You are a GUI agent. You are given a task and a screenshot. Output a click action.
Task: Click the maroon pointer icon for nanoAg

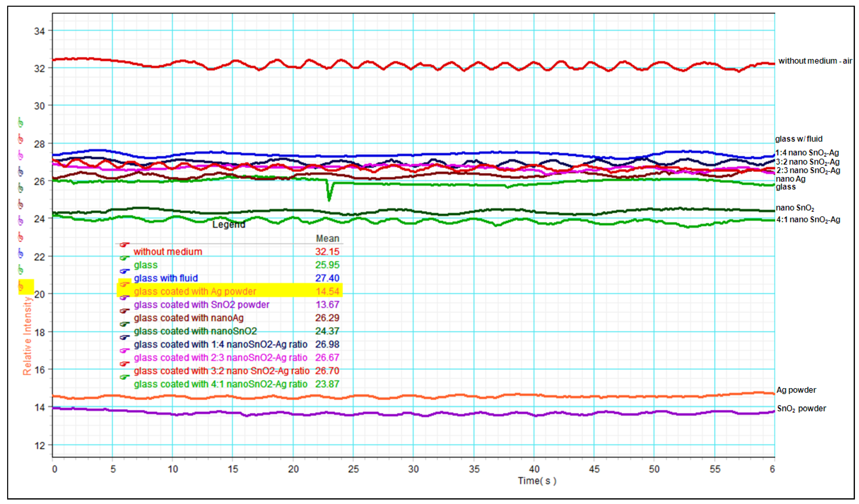click(124, 311)
